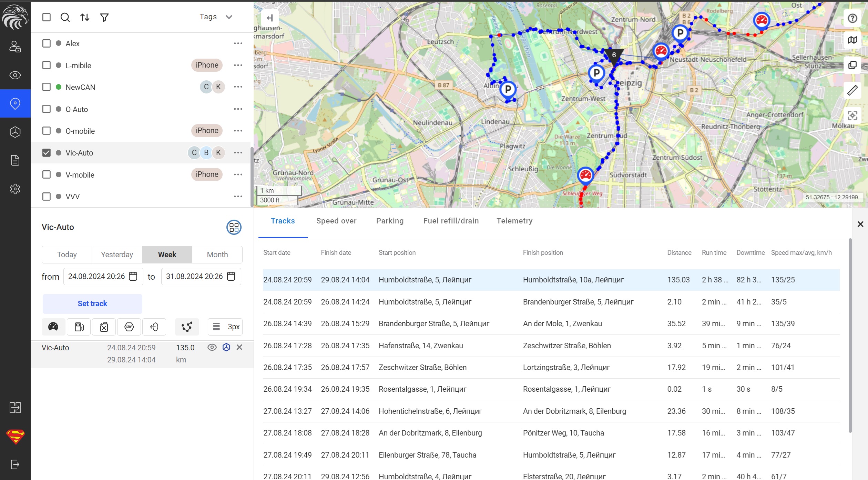Toggle the track points node button
Viewport: 868px width, 480px height.
187,327
